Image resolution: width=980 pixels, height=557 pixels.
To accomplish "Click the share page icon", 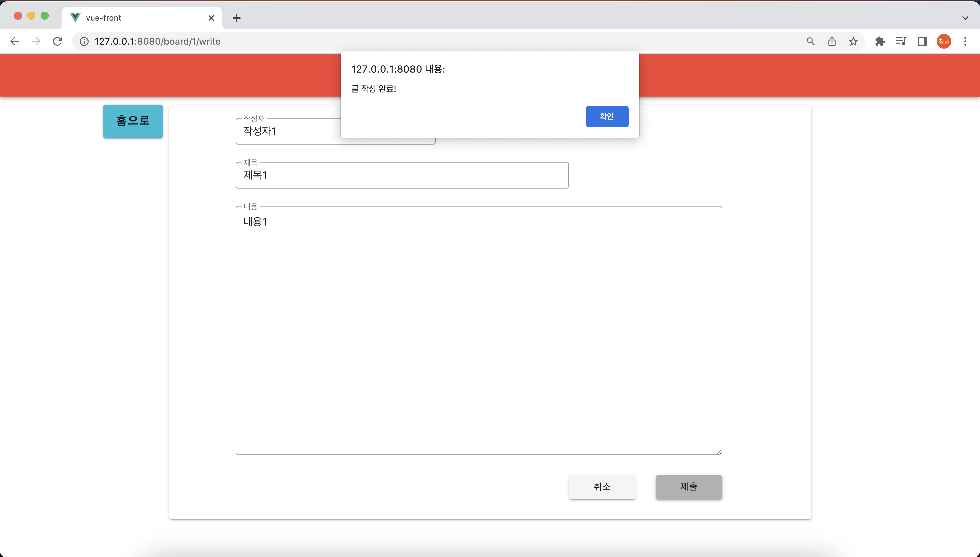I will pos(832,41).
